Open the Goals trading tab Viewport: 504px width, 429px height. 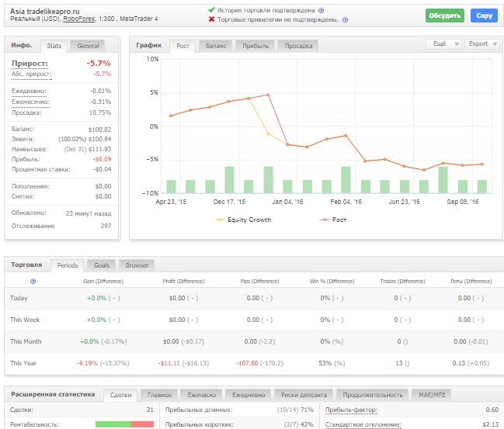click(102, 265)
